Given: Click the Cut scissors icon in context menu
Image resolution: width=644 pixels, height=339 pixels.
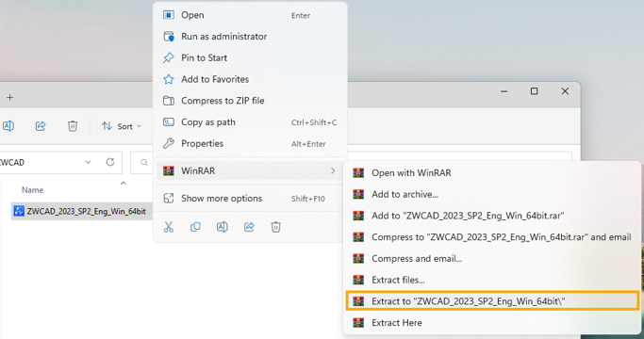Looking at the screenshot, I should click(169, 227).
